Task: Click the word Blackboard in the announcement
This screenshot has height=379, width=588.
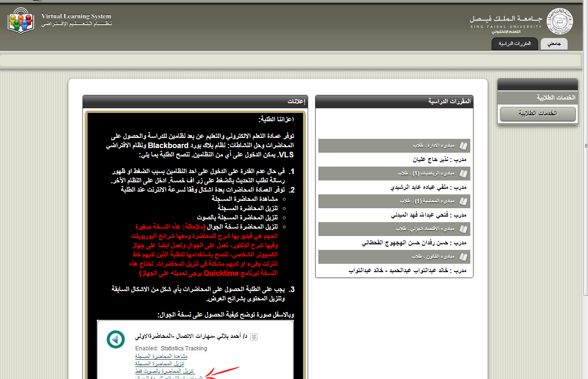Action: click(x=169, y=144)
